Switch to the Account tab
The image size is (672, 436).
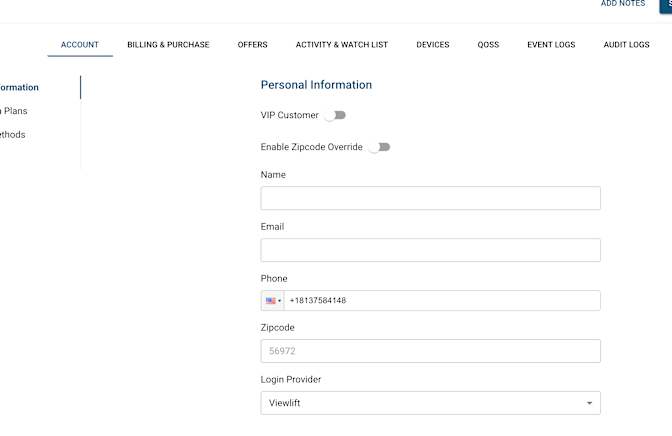pyautogui.click(x=80, y=45)
